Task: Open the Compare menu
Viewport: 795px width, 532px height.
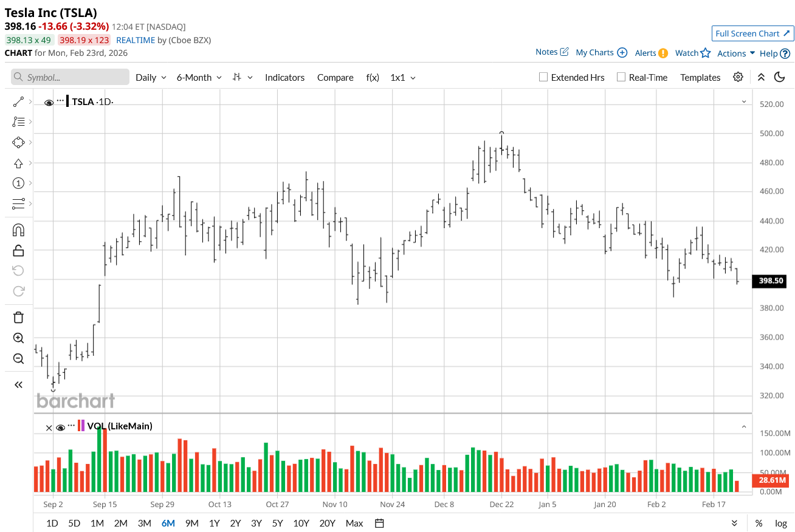Action: tap(335, 77)
